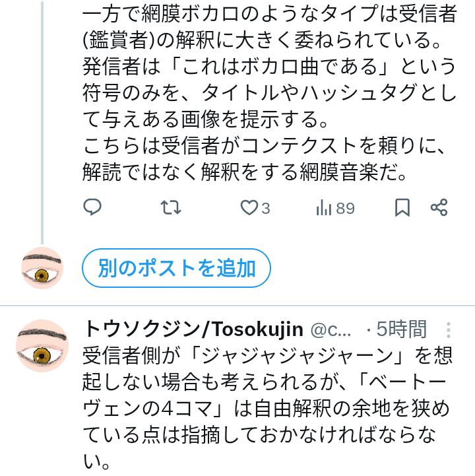Screen dimensions: 475x476
Task: Open the 5時間 timestamp link
Action: coord(401,329)
